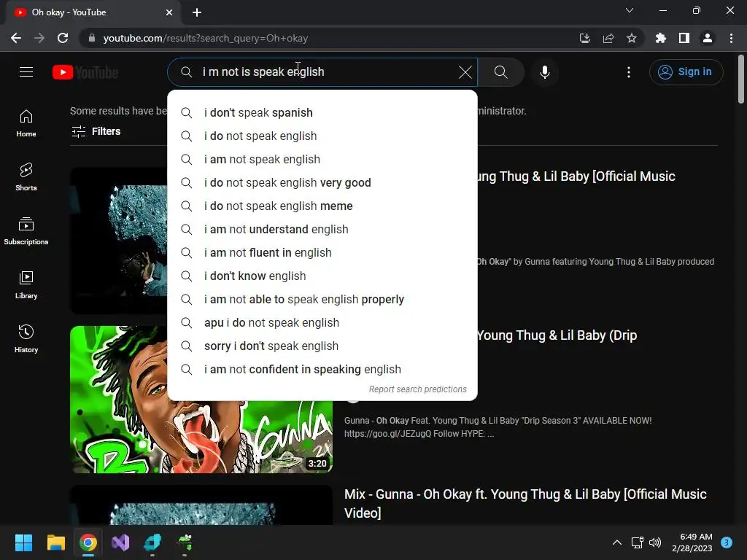Click the browser Back arrow
Viewport: 747px width, 560px height.
point(16,38)
